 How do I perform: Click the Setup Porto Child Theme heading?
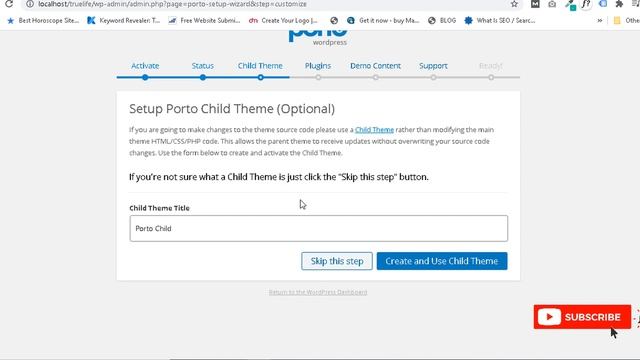click(x=232, y=109)
